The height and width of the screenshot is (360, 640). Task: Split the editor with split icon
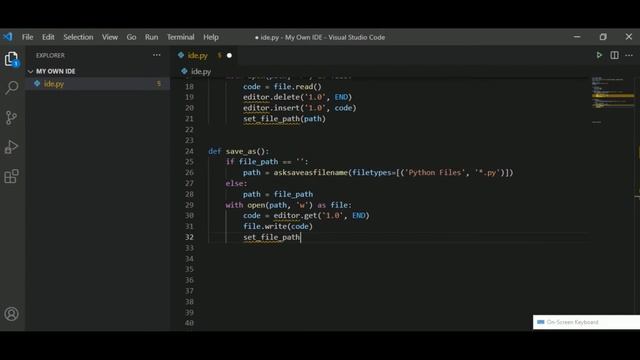pyautogui.click(x=614, y=55)
